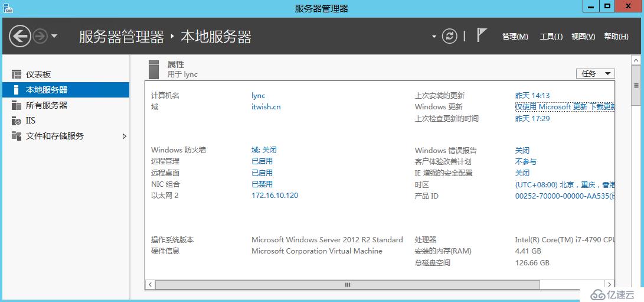The height and width of the screenshot is (302, 644).
Task: Open the 帮助(H) menu
Action: point(616,37)
